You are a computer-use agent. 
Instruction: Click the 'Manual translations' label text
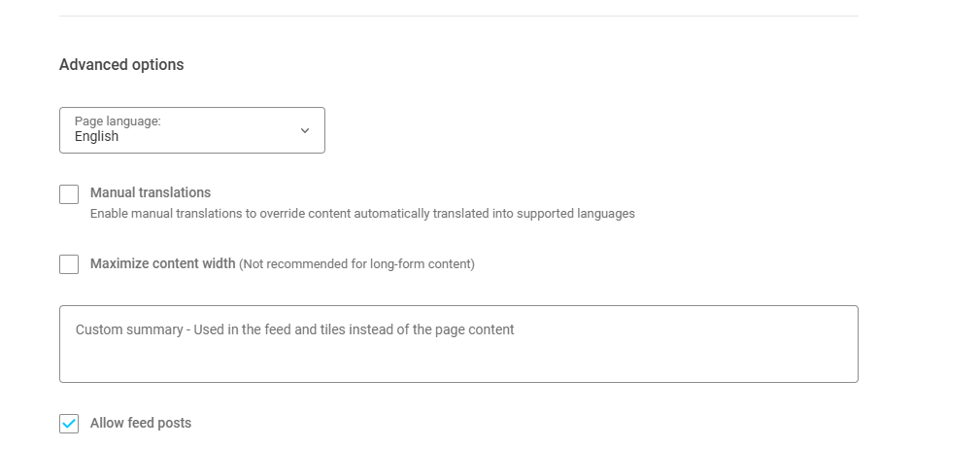[x=151, y=192]
